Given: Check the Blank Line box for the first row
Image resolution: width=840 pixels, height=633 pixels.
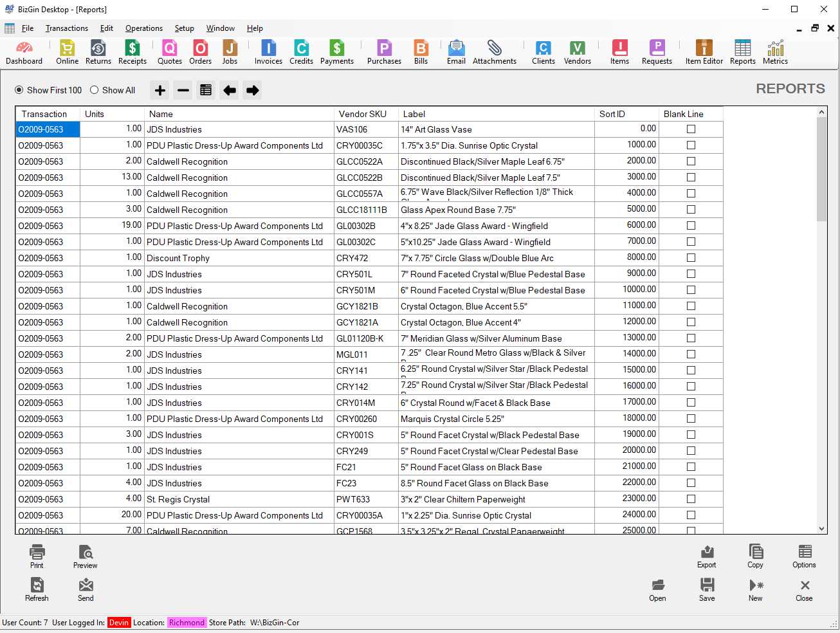Looking at the screenshot, I should pyautogui.click(x=691, y=129).
